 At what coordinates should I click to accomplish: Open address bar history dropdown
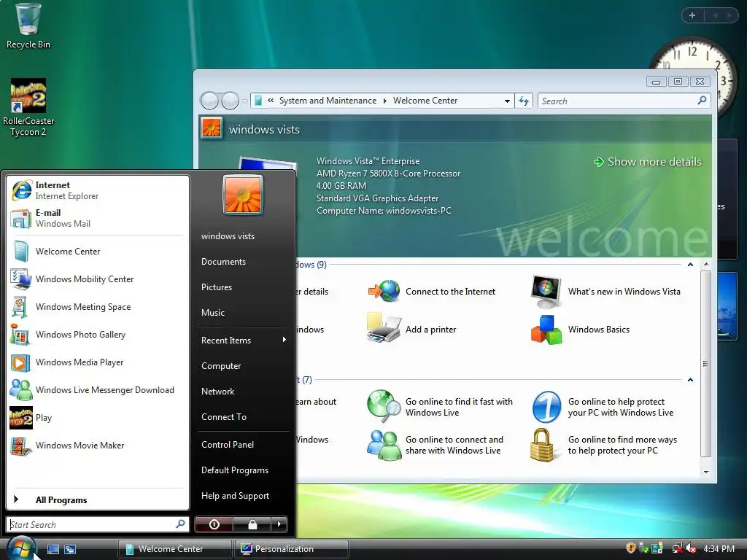[x=507, y=101]
